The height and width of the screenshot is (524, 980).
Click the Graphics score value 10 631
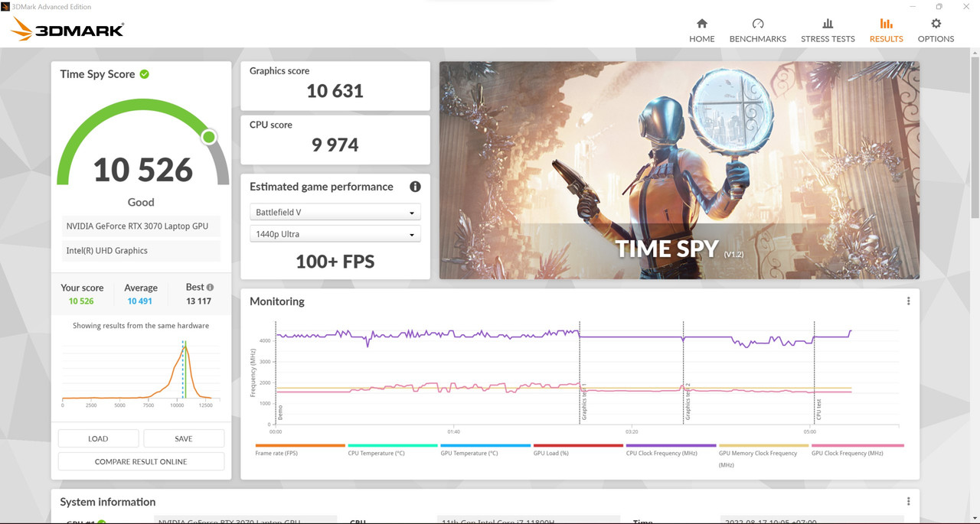pyautogui.click(x=335, y=91)
